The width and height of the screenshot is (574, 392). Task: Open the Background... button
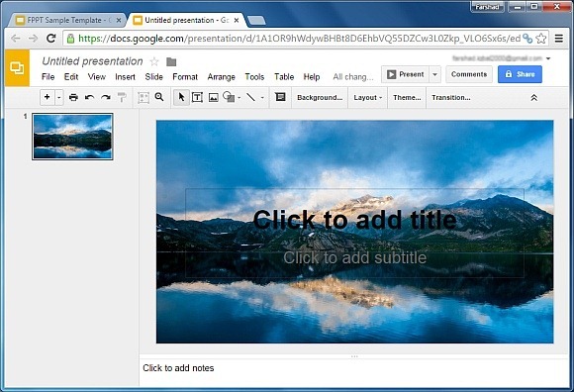tap(320, 98)
